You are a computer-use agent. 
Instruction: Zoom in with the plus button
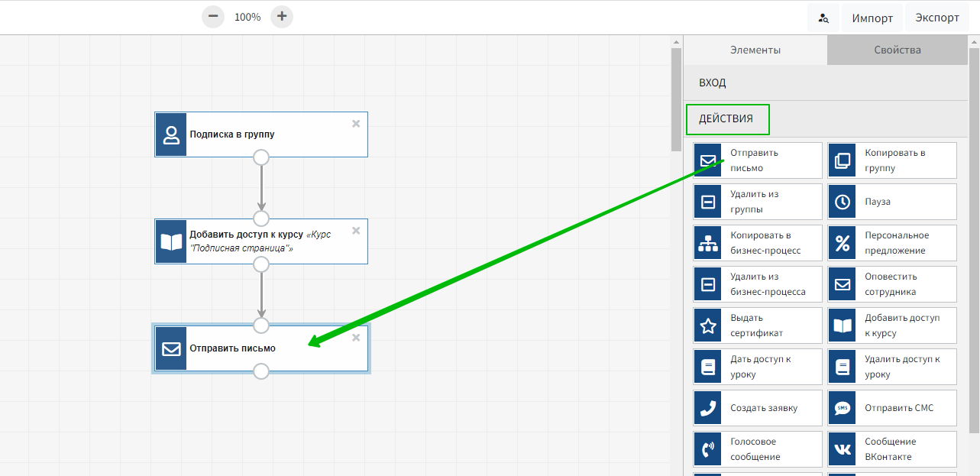click(x=282, y=16)
